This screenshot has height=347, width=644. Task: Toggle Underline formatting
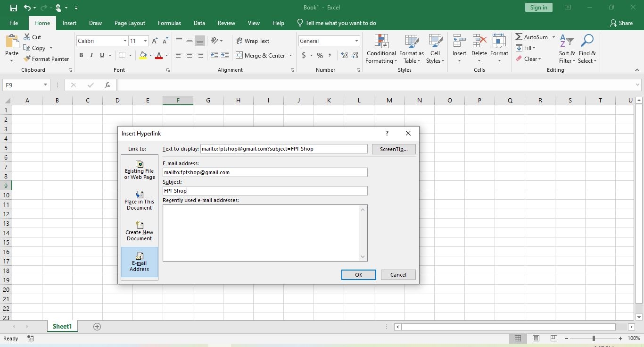click(102, 55)
